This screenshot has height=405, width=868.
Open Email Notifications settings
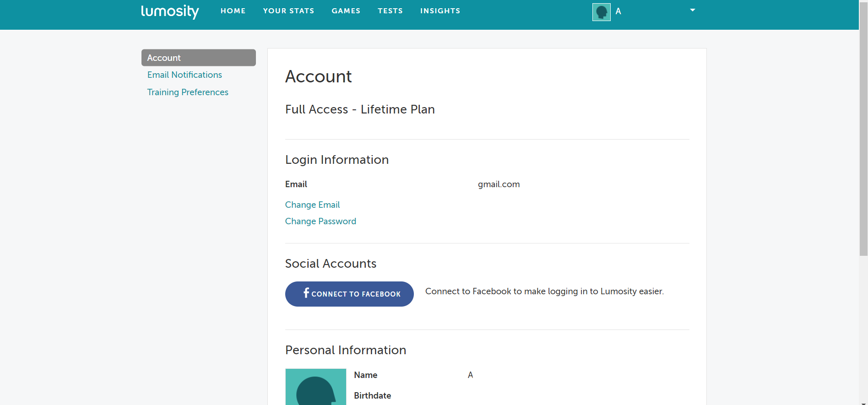point(184,75)
